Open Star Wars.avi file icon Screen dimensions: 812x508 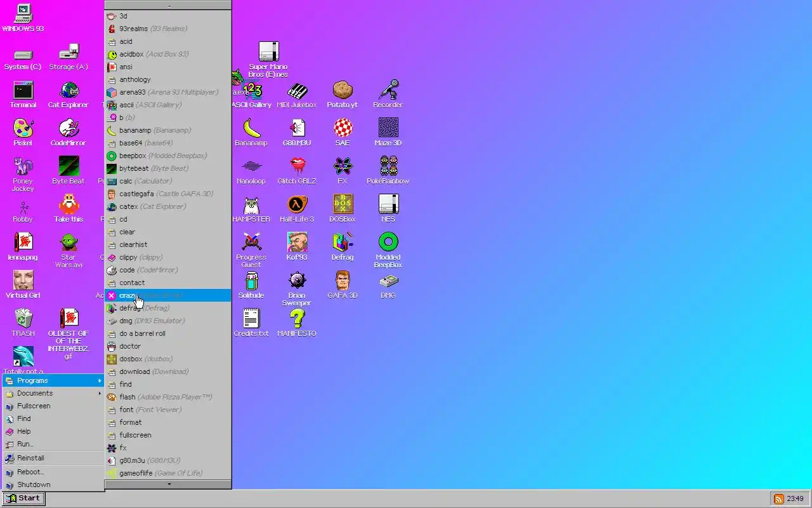coord(69,251)
